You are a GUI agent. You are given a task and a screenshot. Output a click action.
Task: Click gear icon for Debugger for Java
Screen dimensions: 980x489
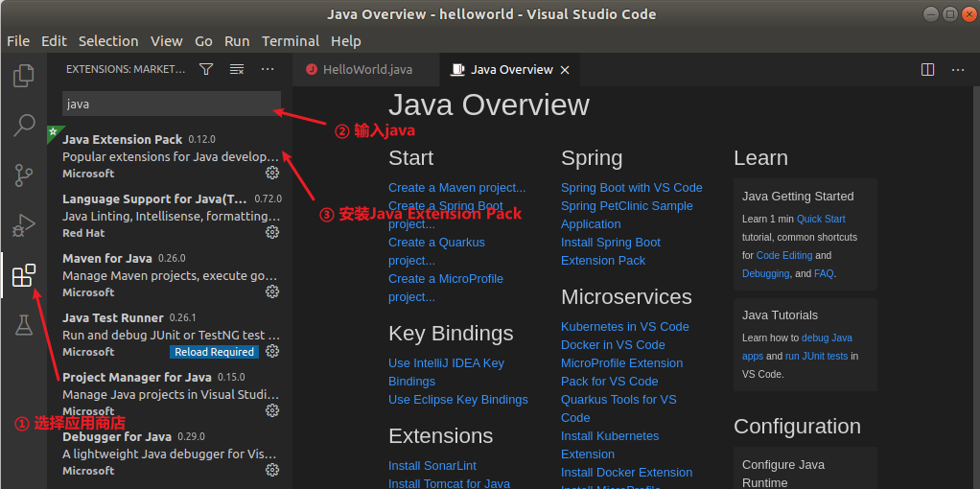272,470
